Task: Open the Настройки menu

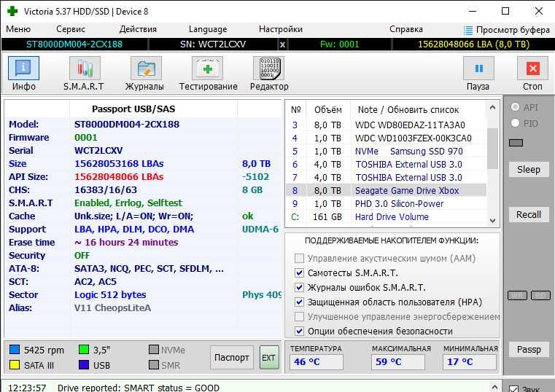Action: [x=281, y=29]
